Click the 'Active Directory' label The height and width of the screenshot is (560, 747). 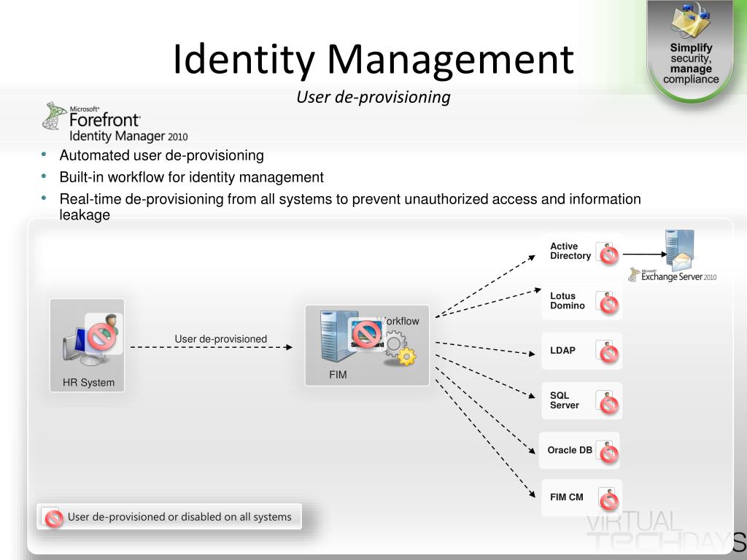[570, 251]
